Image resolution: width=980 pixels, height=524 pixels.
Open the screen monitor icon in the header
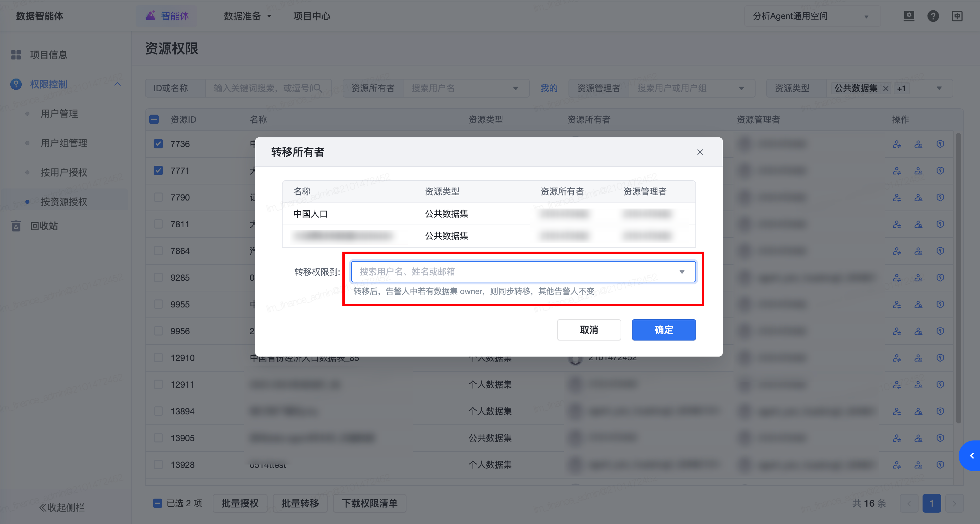[909, 16]
